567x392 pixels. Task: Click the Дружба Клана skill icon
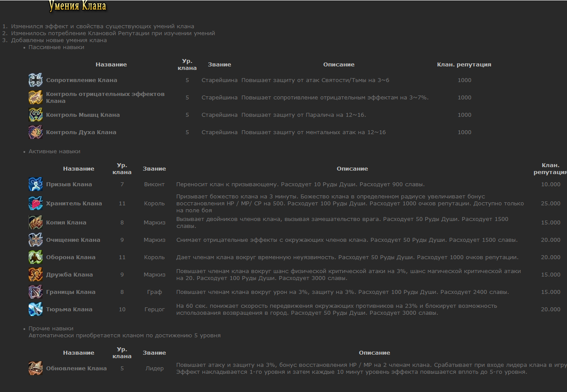(x=36, y=274)
